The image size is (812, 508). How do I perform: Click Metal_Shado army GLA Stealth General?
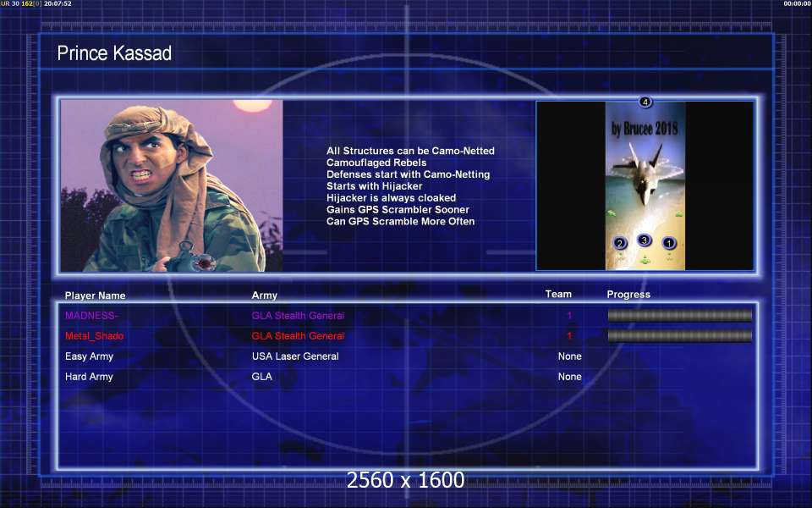pyautogui.click(x=298, y=336)
